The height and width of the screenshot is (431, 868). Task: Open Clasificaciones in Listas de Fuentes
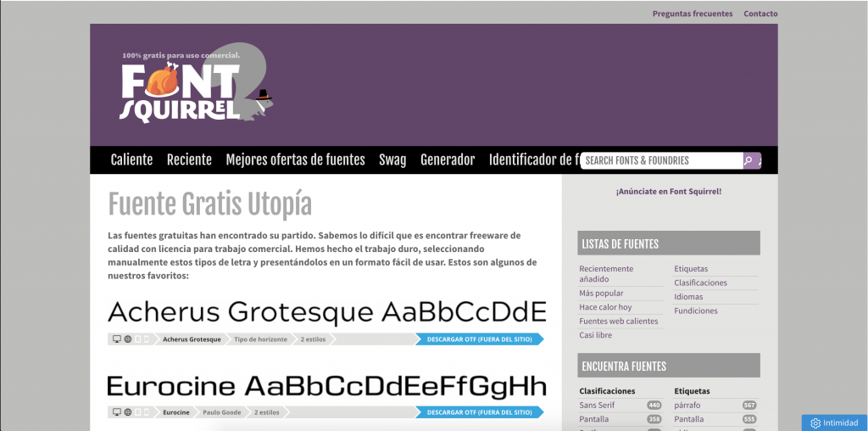(x=701, y=283)
